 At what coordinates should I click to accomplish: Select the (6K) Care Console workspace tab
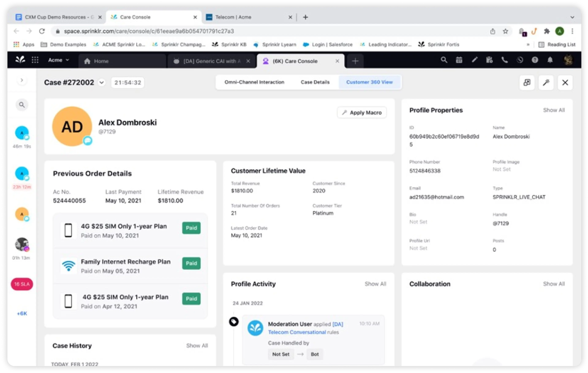pyautogui.click(x=301, y=61)
